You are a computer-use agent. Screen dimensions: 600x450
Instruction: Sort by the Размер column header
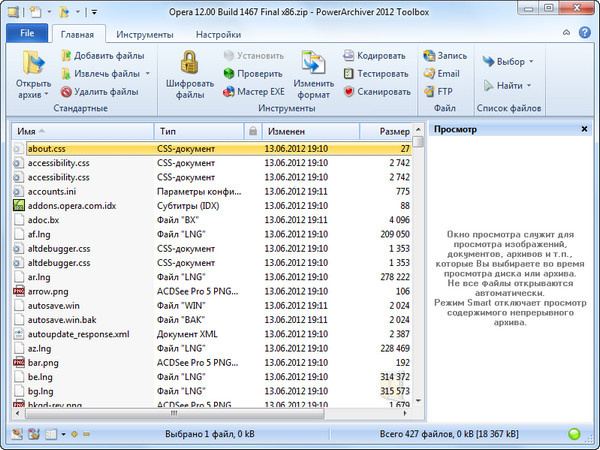pos(386,131)
